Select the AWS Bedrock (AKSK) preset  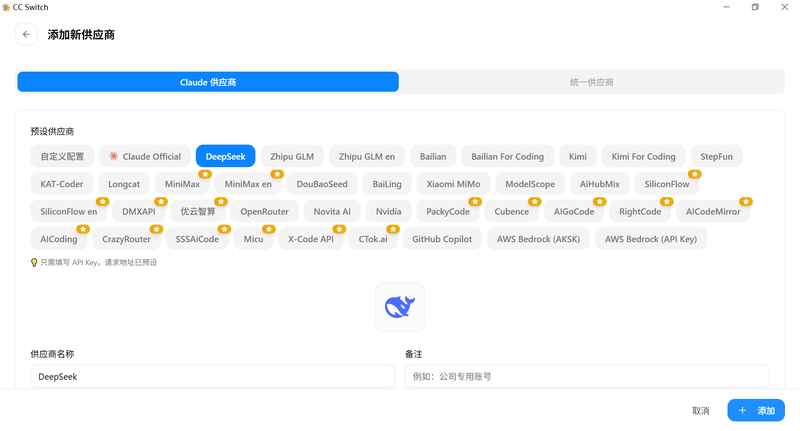(538, 239)
